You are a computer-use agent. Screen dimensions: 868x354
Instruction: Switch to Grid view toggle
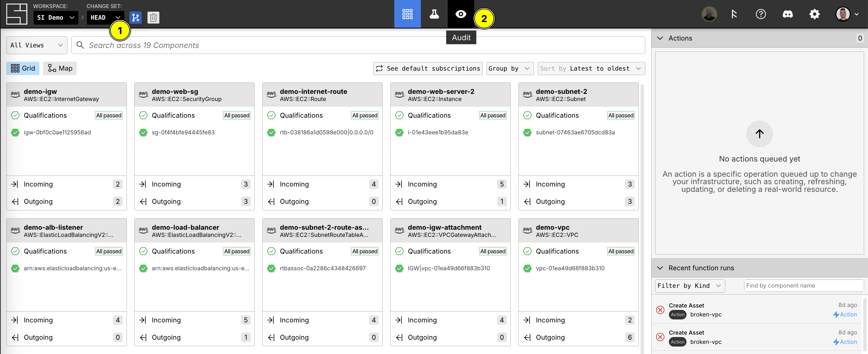coord(23,68)
